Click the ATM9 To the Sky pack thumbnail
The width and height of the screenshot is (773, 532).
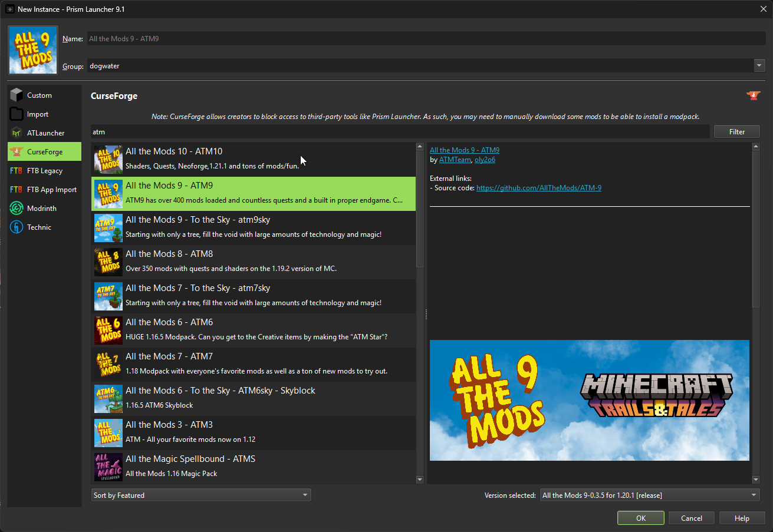[x=108, y=228]
